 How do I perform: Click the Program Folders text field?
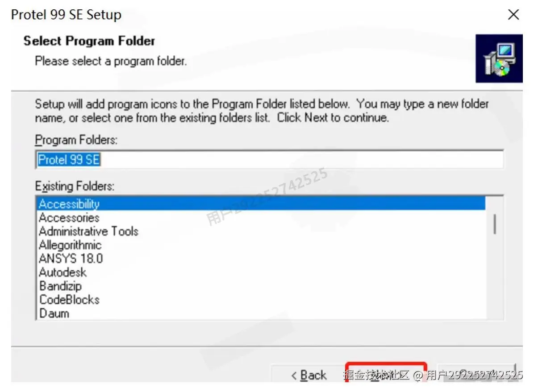click(x=269, y=160)
